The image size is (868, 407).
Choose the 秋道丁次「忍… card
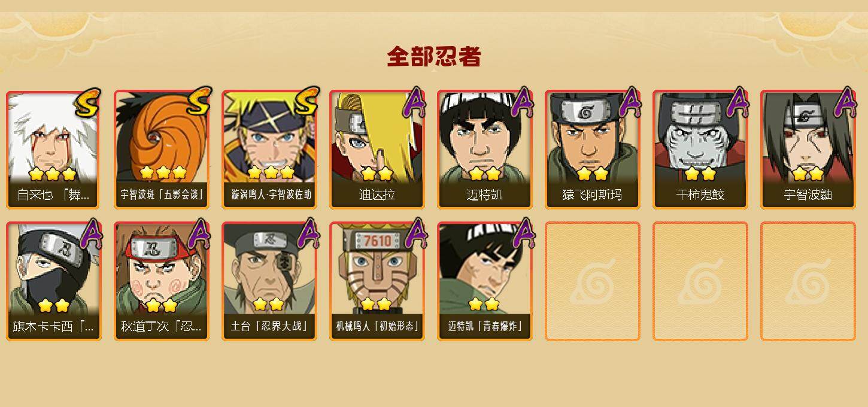(x=162, y=281)
